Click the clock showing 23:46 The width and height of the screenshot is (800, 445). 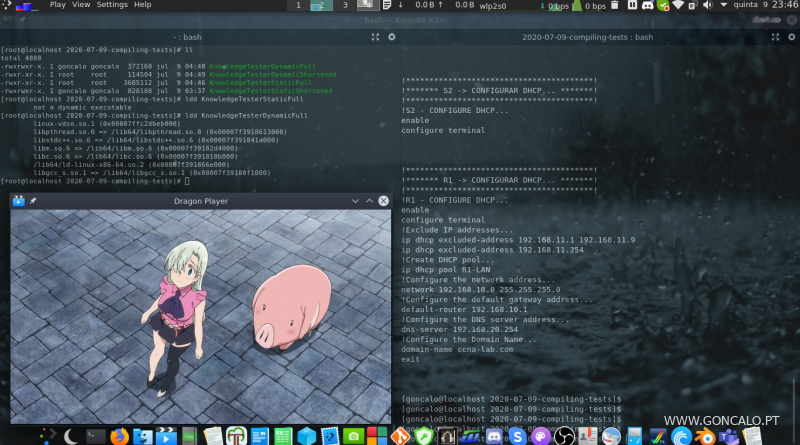click(784, 6)
